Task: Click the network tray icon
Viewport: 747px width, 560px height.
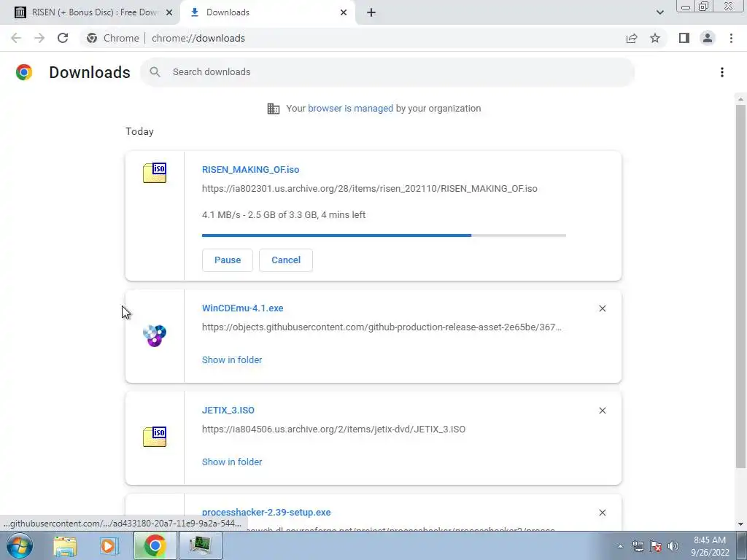Action: coord(638,546)
